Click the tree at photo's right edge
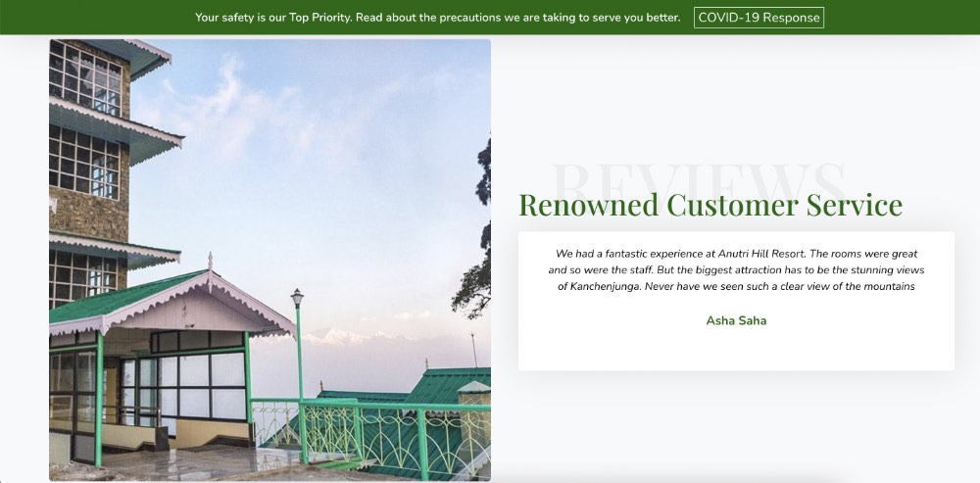The height and width of the screenshot is (483, 980). pyautogui.click(x=482, y=235)
